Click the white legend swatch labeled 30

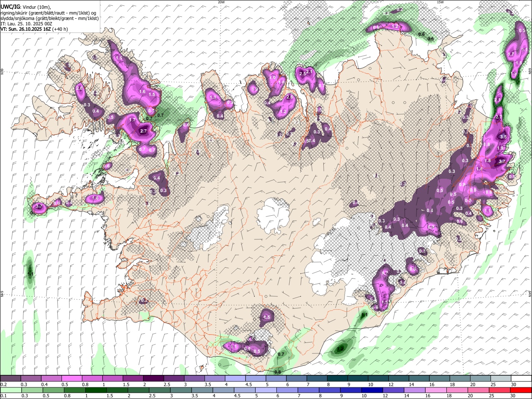pos(521,379)
